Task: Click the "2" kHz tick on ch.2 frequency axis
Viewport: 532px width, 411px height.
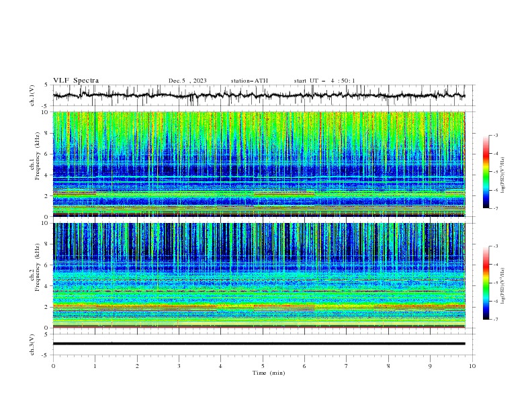Action: (46, 307)
